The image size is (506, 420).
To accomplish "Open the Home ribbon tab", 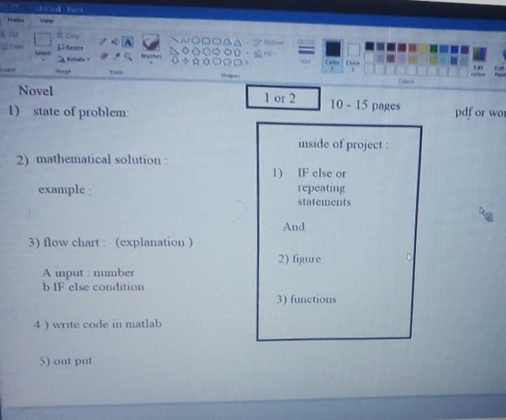I will click(x=15, y=20).
